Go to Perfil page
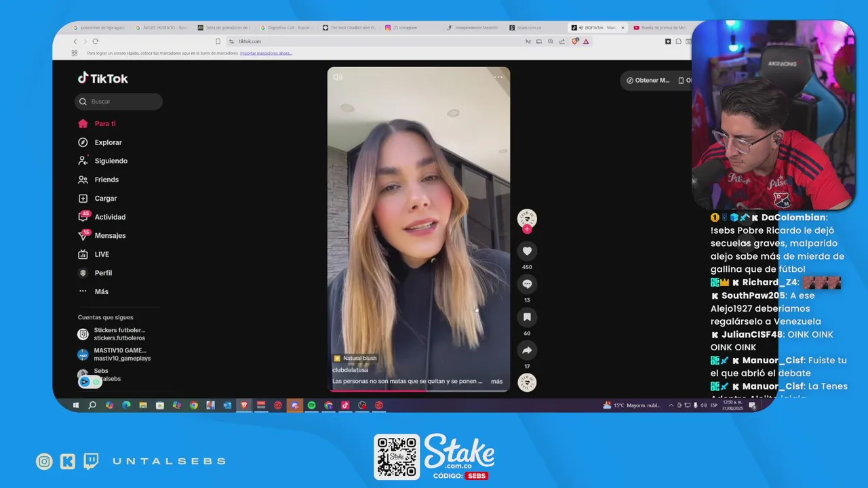868x488 pixels. coord(95,272)
